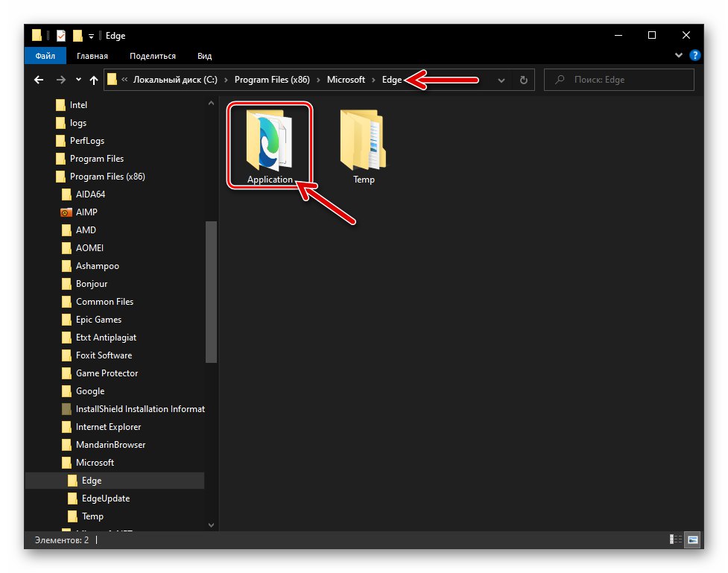Click folder icon in address bar

(112, 80)
